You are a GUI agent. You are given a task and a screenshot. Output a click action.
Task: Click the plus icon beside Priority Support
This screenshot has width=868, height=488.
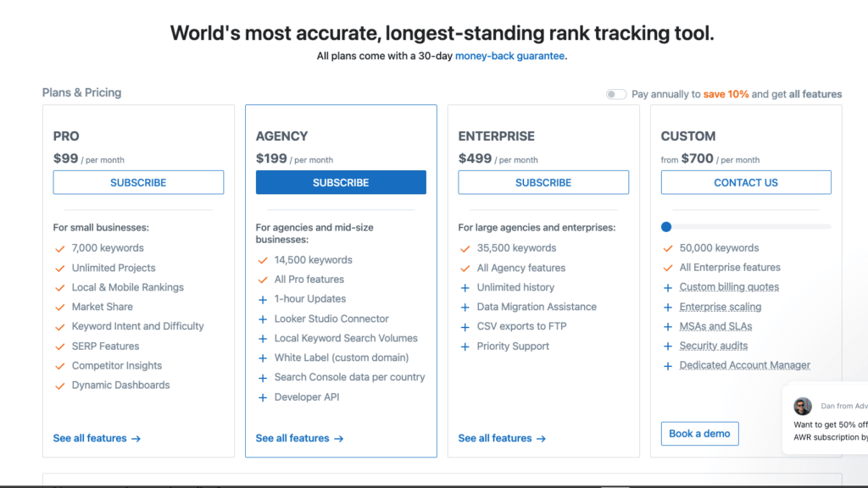point(465,347)
